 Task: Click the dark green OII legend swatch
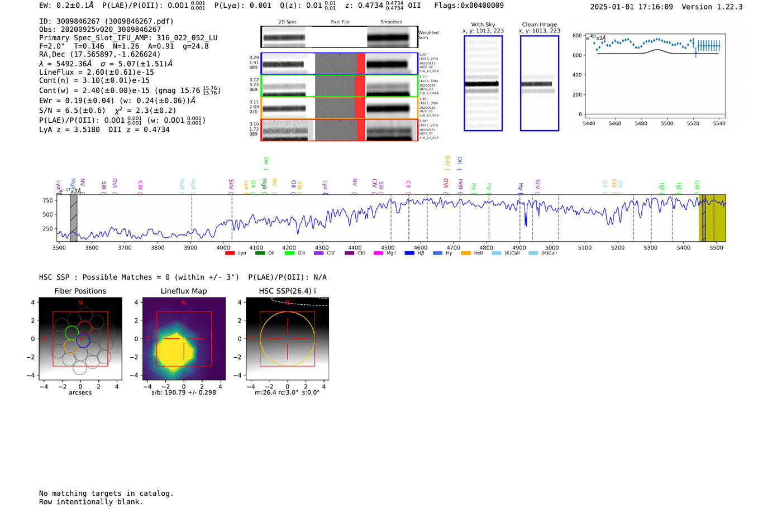(260, 253)
